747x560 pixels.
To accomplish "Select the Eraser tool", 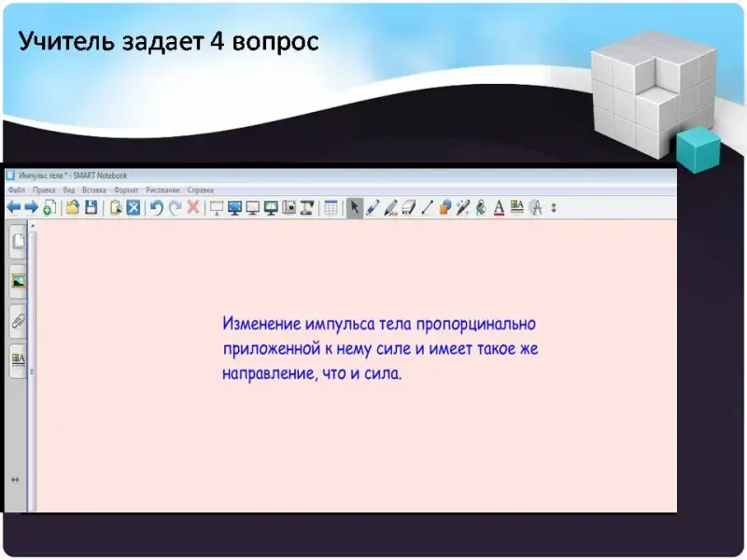I will (x=409, y=207).
